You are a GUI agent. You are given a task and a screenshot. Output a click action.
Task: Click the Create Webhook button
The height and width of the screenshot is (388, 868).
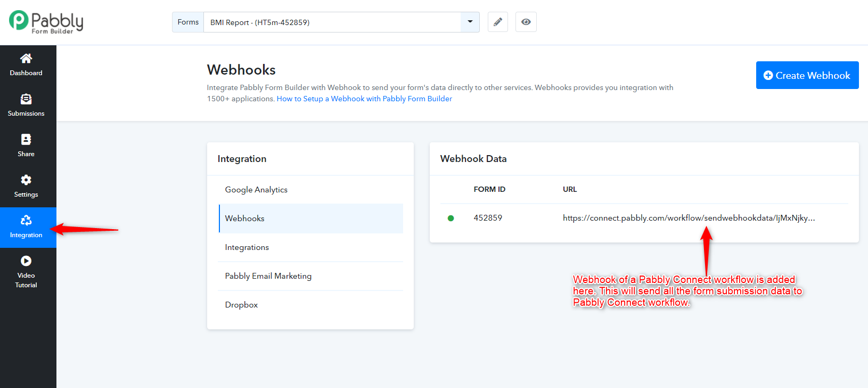807,75
